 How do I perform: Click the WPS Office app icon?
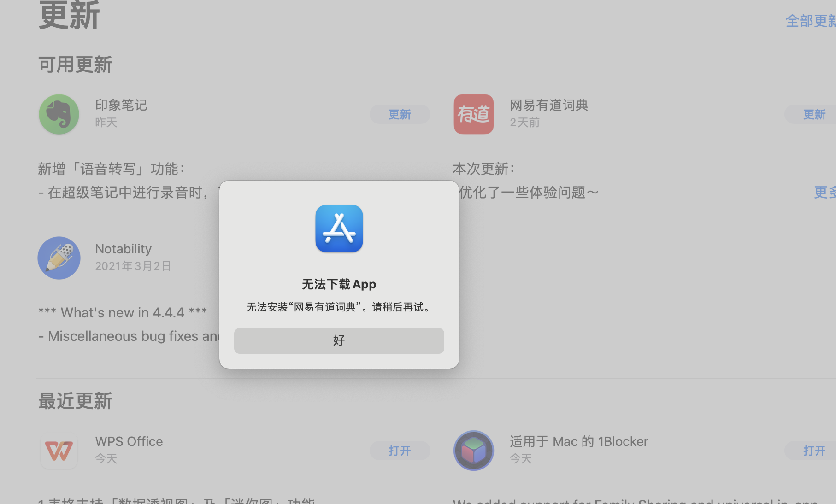point(59,451)
